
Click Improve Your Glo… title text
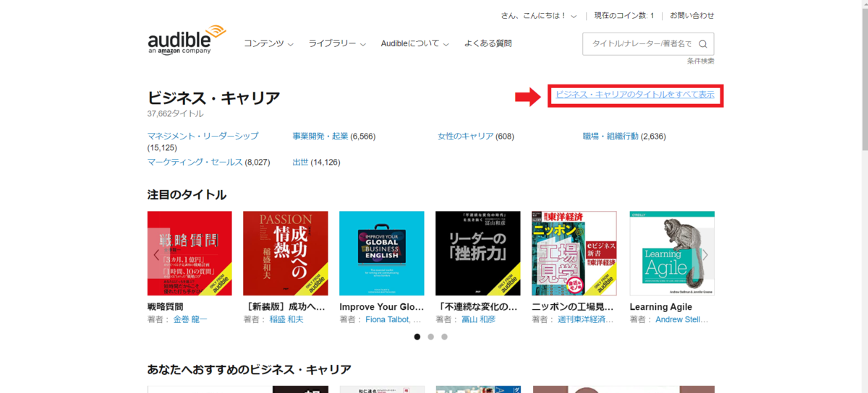pyautogui.click(x=380, y=306)
